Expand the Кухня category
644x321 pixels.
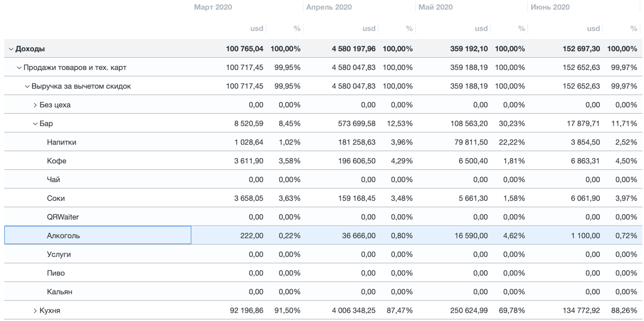point(35,311)
